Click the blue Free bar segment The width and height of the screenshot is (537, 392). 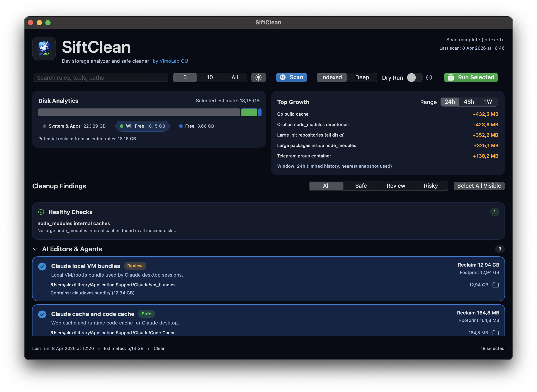tap(260, 112)
